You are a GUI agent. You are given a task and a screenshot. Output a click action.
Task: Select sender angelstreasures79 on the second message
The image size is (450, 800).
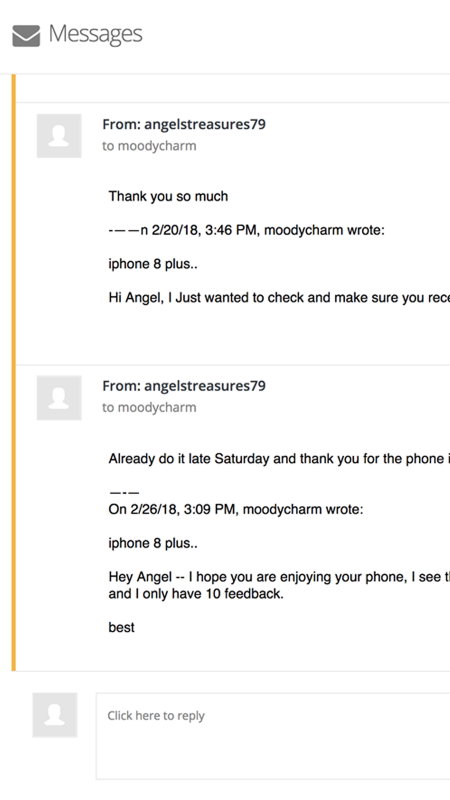click(x=184, y=386)
